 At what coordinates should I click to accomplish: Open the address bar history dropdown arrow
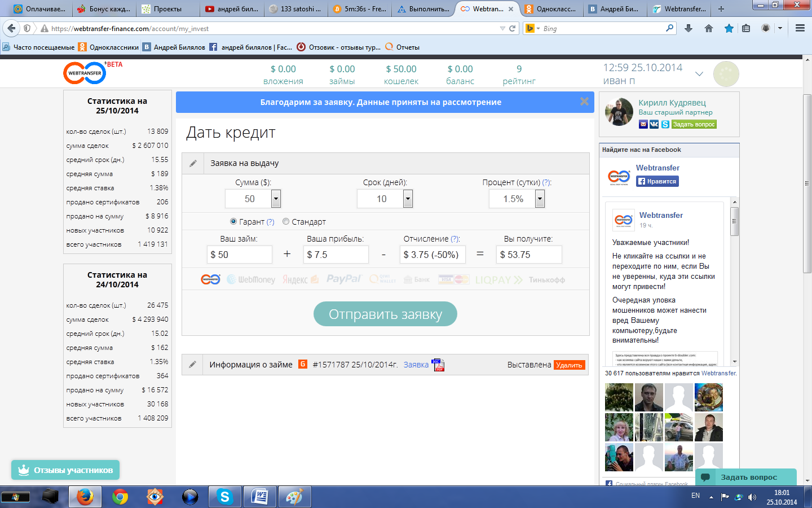502,28
